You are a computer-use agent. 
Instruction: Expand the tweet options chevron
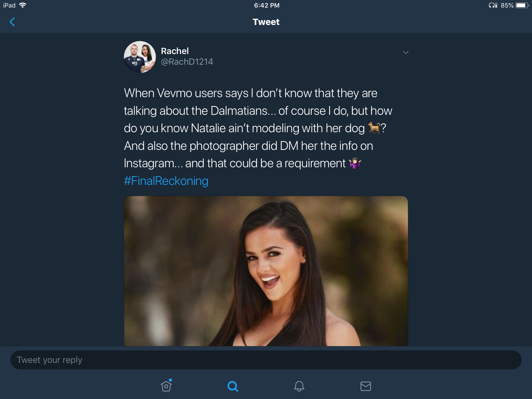click(406, 52)
